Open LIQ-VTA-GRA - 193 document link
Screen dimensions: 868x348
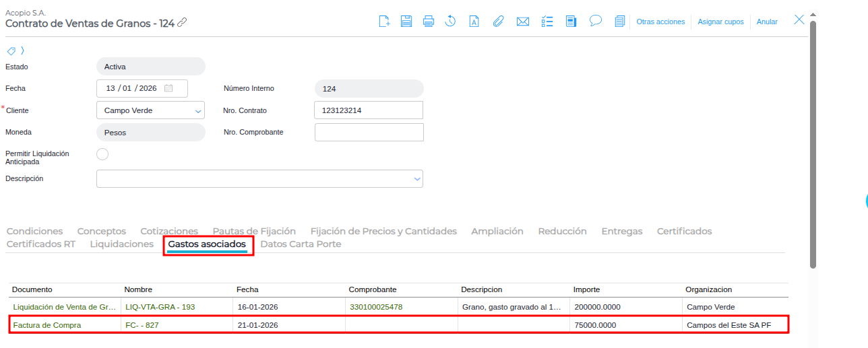click(x=160, y=307)
